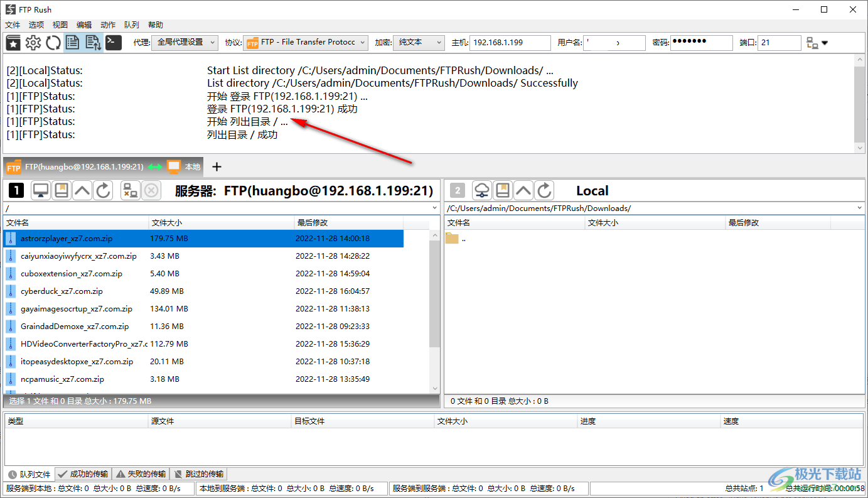
Task: Open the 动作 menu
Action: pos(108,25)
